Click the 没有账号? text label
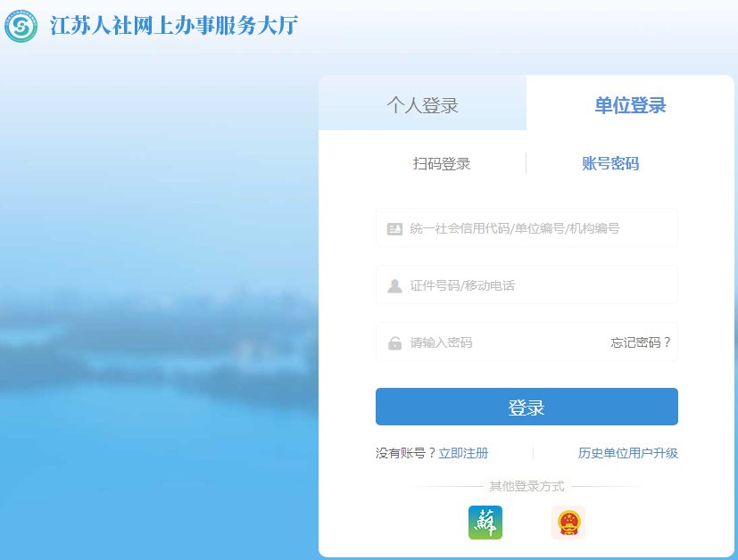738x560 pixels. pos(406,453)
